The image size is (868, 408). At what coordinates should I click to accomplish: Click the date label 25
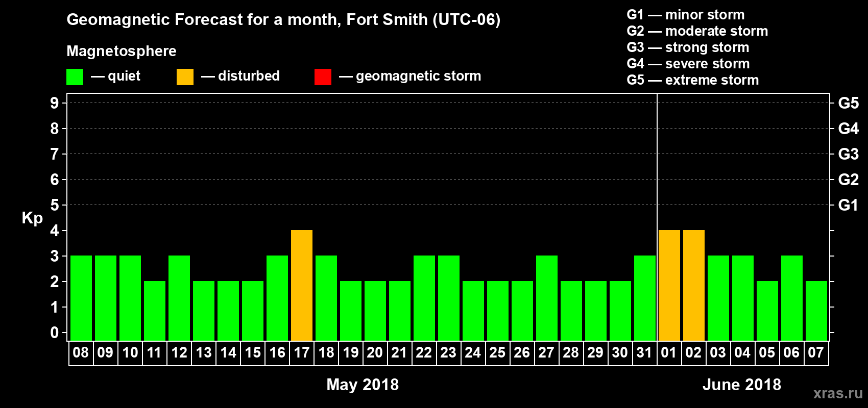(x=497, y=353)
